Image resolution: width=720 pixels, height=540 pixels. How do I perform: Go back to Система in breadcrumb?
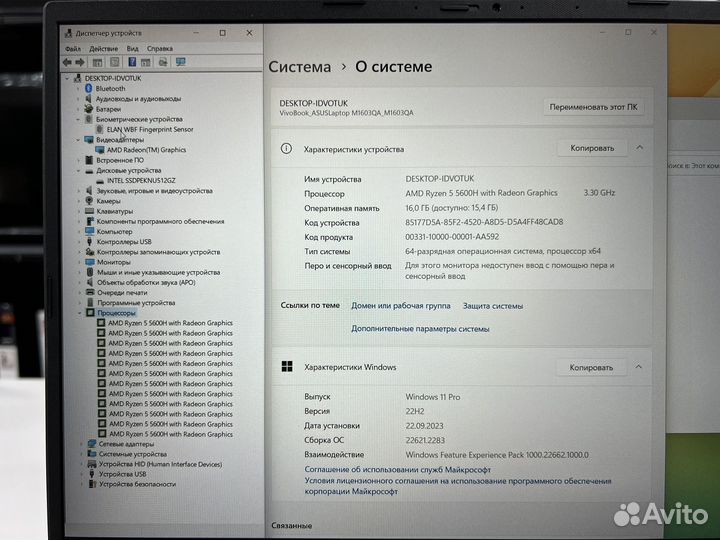(299, 67)
